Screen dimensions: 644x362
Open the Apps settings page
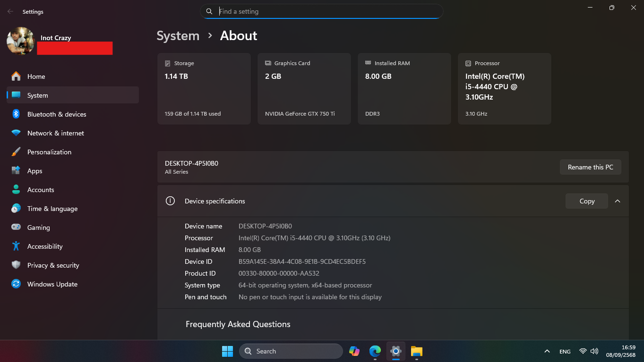pos(34,171)
